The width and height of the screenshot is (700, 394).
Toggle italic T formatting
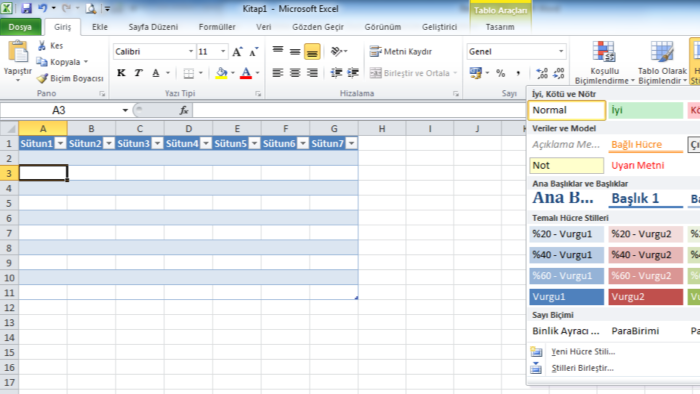138,73
